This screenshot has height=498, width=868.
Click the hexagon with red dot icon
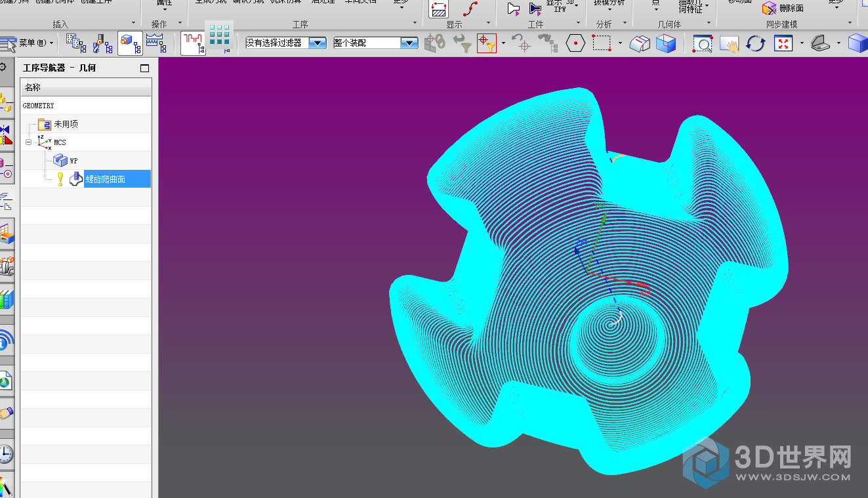click(575, 44)
